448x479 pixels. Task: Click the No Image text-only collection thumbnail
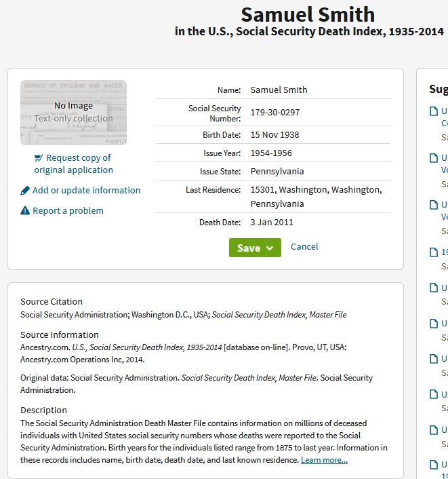pyautogui.click(x=74, y=113)
